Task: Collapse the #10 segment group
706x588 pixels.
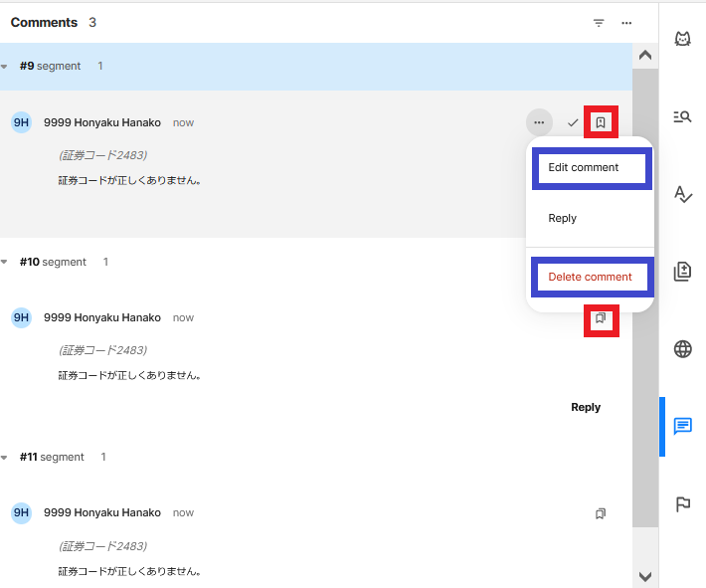Action: click(5, 263)
